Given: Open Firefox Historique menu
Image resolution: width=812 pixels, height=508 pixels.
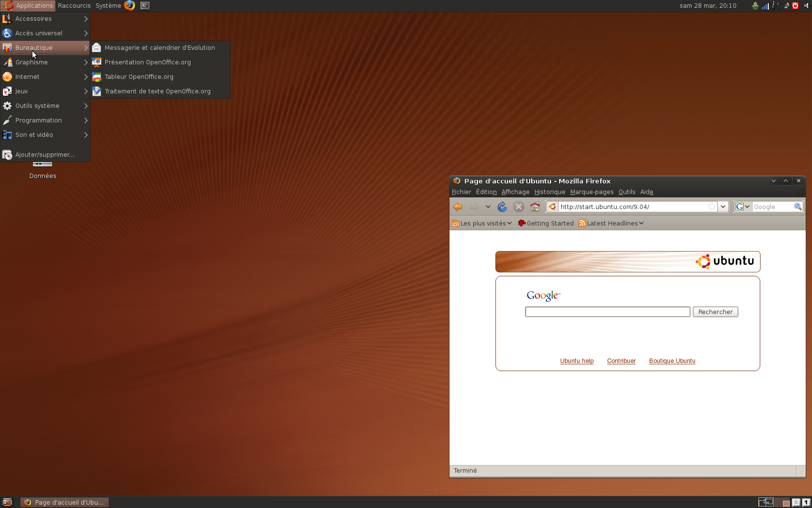Looking at the screenshot, I should 550,192.
